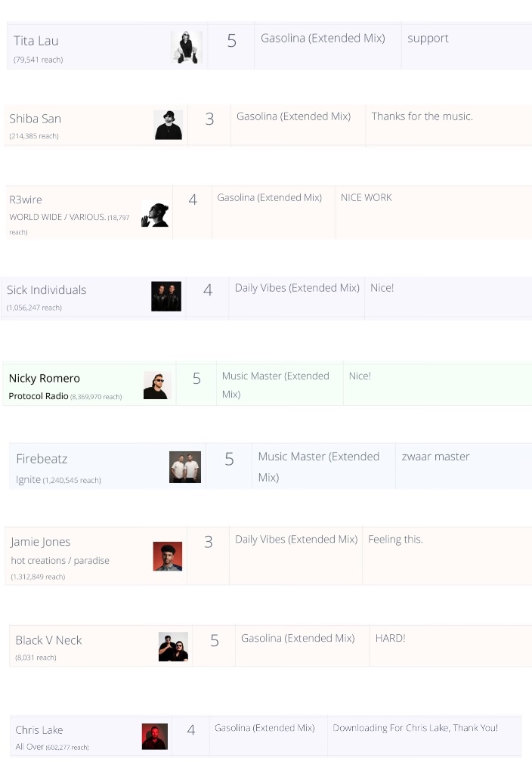Open the Tita Lau artist name
This screenshot has width=532, height=774.
click(x=36, y=41)
